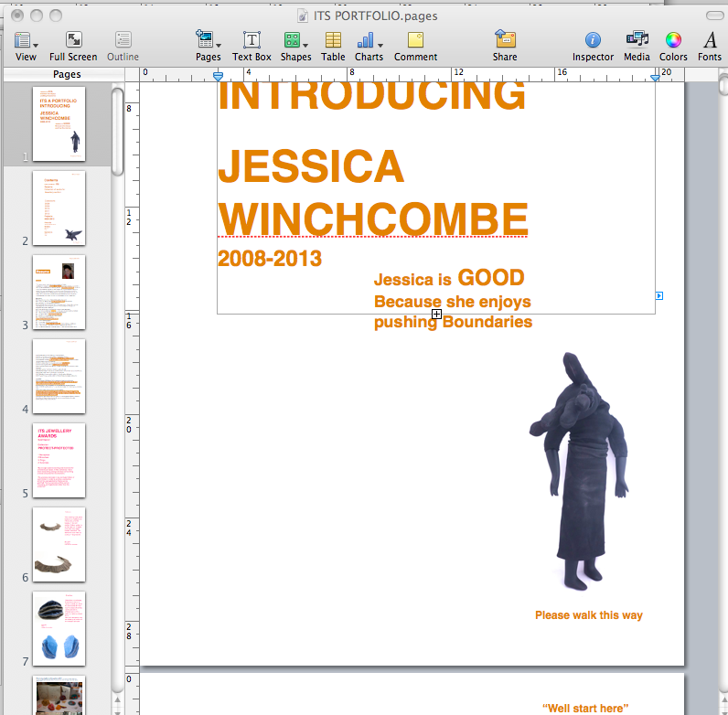Click the text box overflow indicator
728x715 pixels.
pyautogui.click(x=437, y=315)
